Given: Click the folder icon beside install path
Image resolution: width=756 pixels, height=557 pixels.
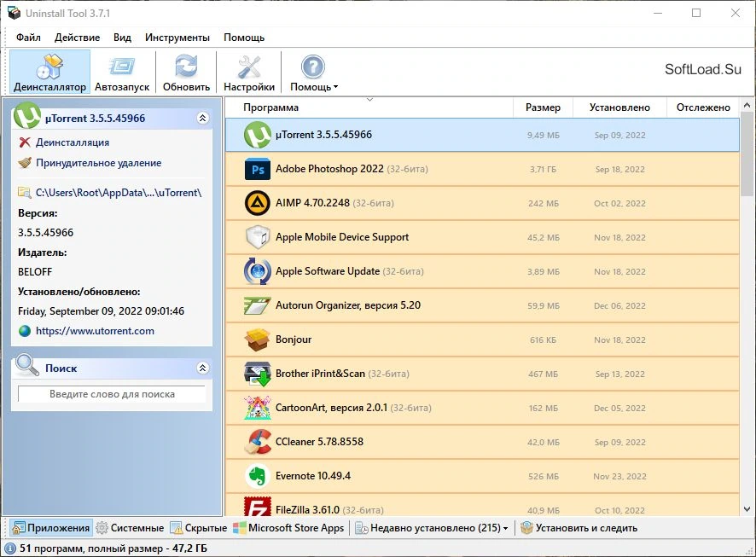Looking at the screenshot, I should pyautogui.click(x=25, y=193).
